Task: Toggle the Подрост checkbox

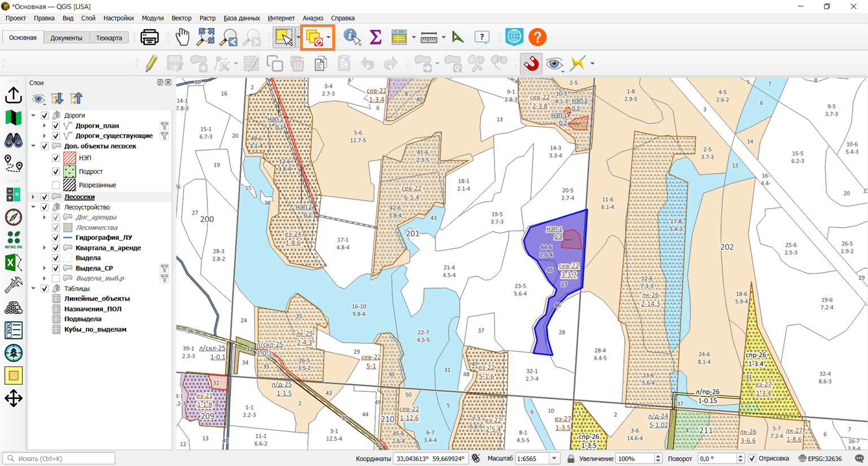Action: [x=56, y=171]
